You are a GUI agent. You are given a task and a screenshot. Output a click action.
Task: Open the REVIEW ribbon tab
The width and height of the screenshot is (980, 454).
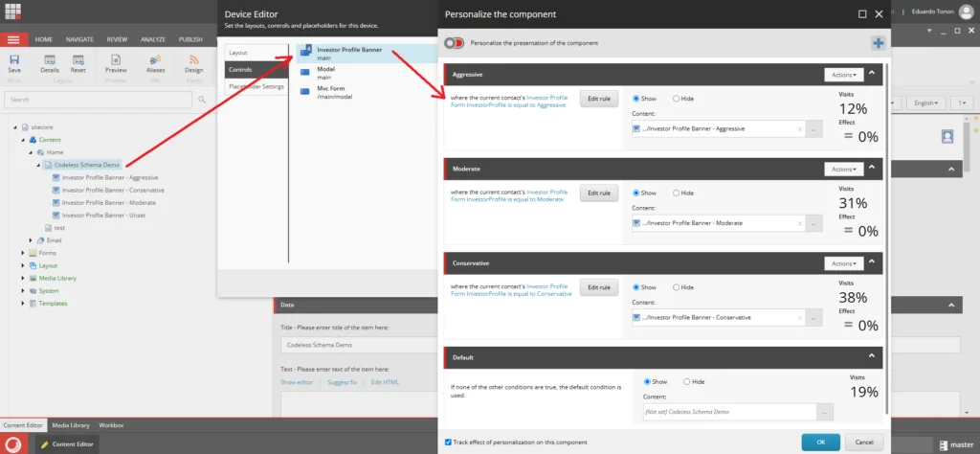pos(117,39)
